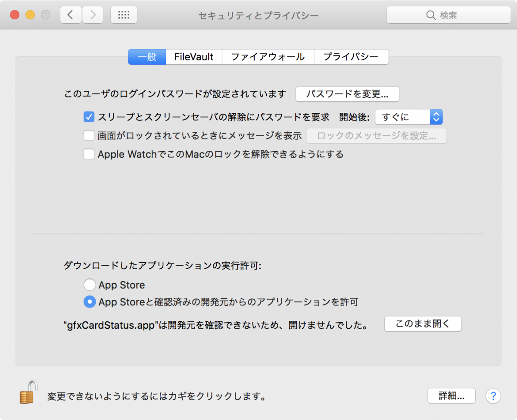The image size is (517, 420).
Task: Unlock the padlock to allow changes
Action: point(27,395)
